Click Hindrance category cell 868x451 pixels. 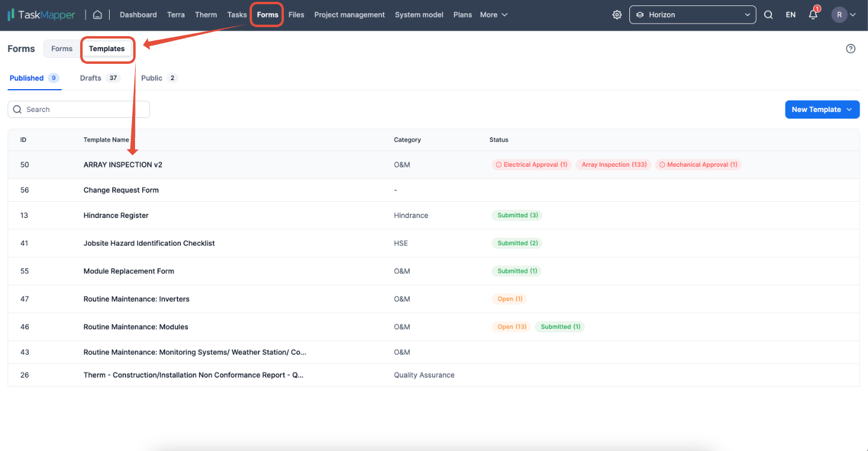(411, 216)
